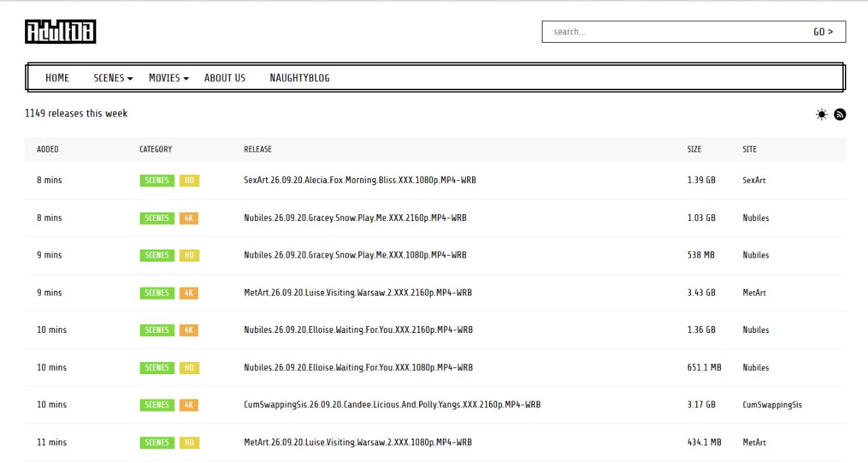Click the 11 mins added time

click(52, 443)
